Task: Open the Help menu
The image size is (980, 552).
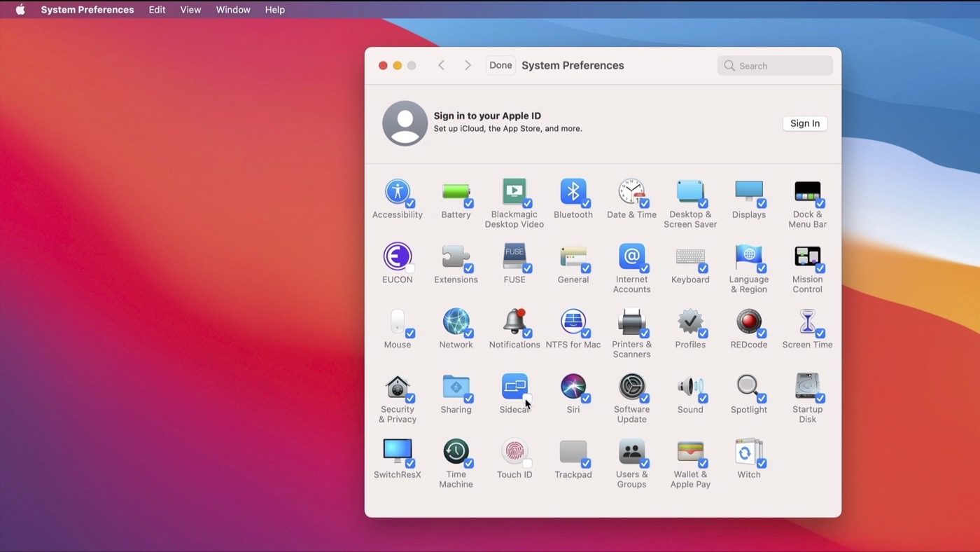Action: (x=275, y=10)
